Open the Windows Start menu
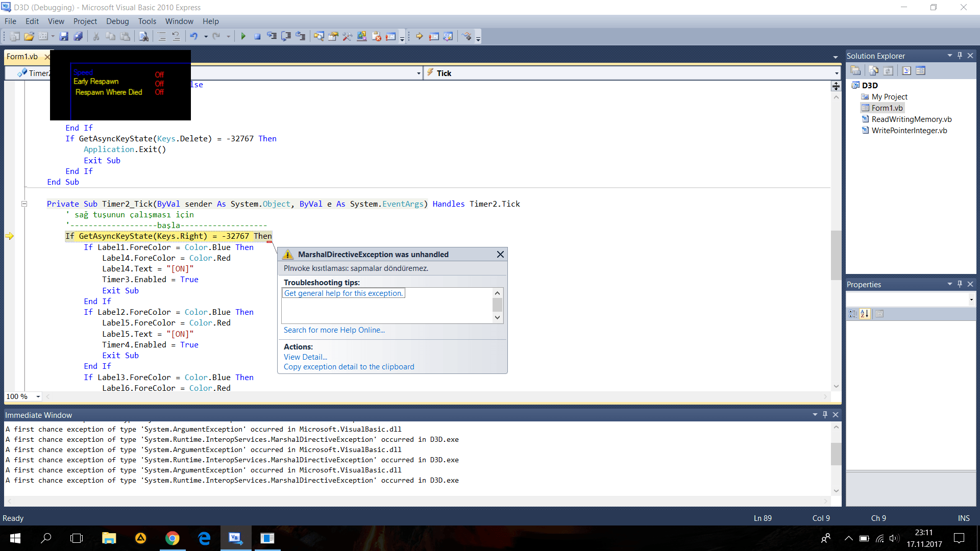The image size is (980, 551). click(15, 538)
